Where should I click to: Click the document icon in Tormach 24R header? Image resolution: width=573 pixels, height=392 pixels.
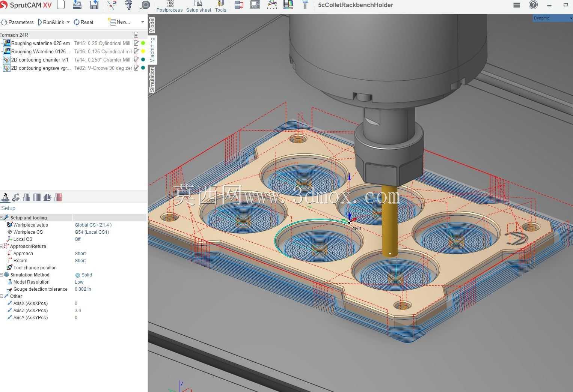point(136,35)
